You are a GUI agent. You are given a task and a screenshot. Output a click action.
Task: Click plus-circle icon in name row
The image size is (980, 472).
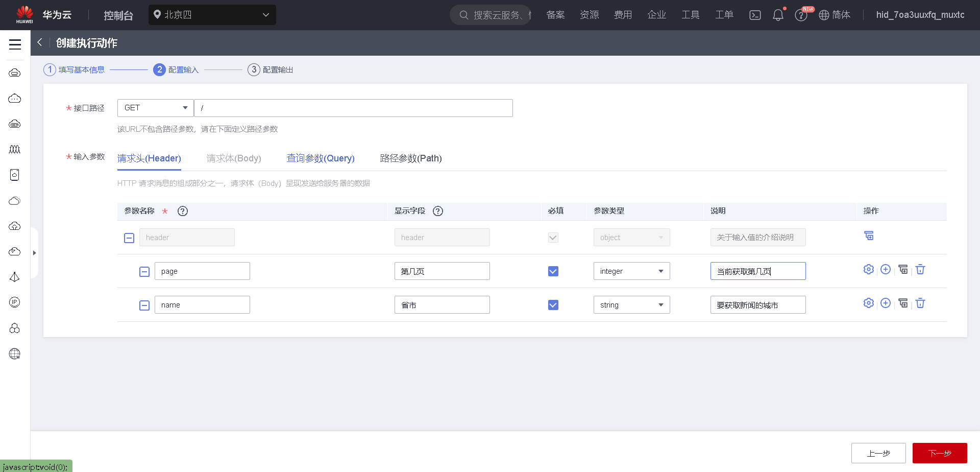pos(886,303)
